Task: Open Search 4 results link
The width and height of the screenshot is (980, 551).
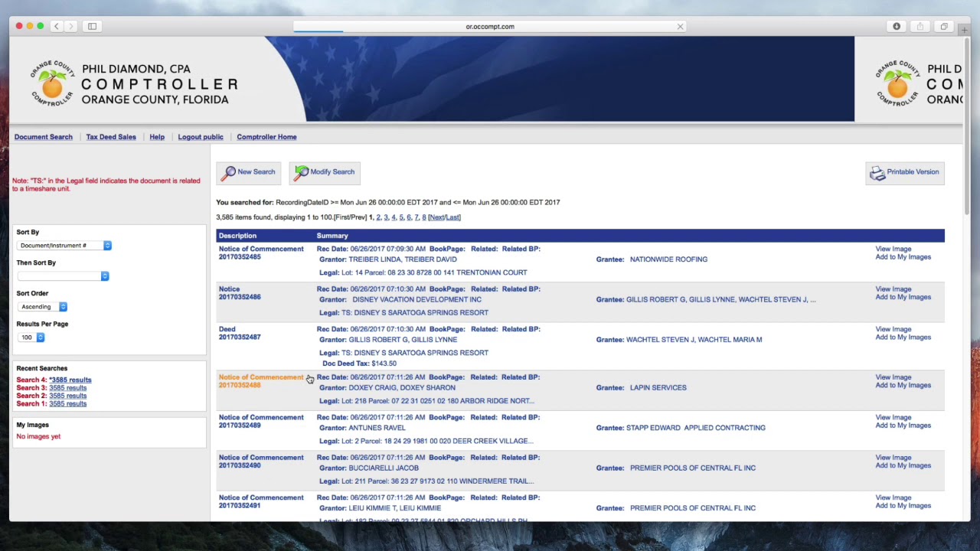Action: tap(70, 380)
